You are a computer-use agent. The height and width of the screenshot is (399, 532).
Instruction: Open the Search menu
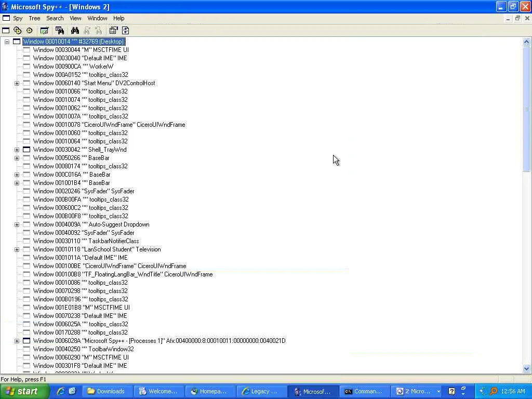(55, 18)
